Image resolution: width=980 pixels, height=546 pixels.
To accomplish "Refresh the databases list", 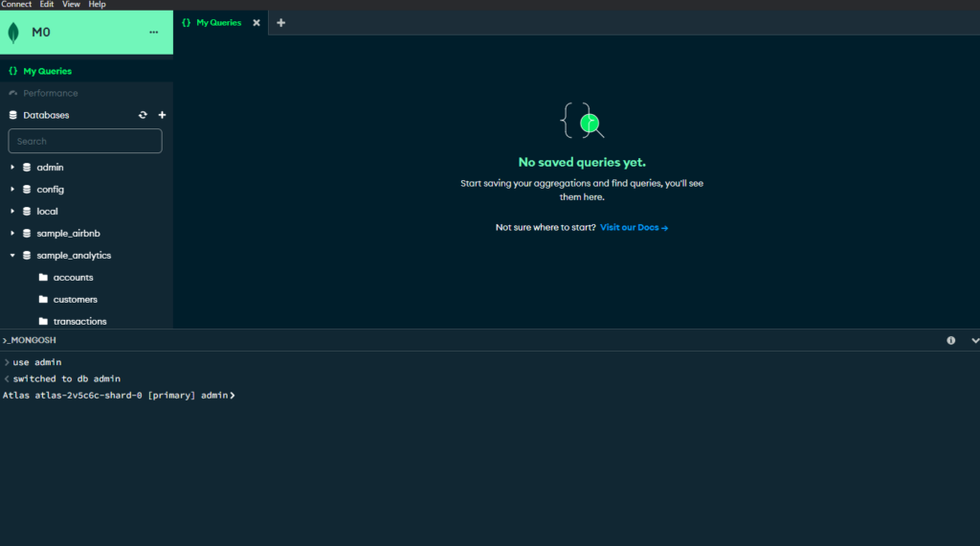I will click(x=144, y=115).
